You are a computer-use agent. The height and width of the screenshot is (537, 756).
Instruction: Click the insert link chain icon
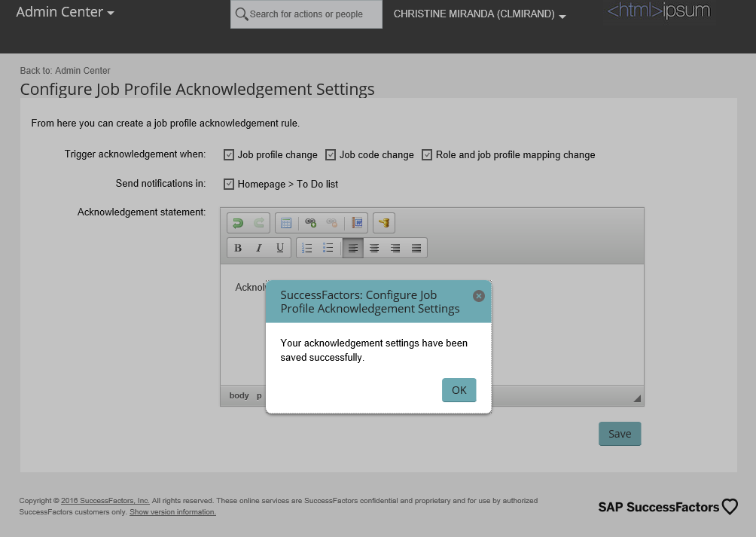[310, 223]
